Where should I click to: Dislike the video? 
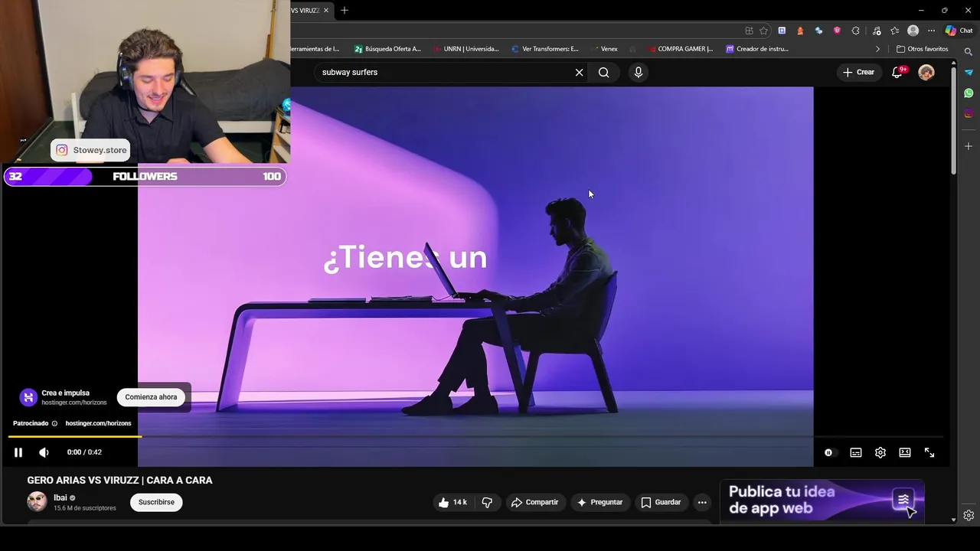click(487, 502)
